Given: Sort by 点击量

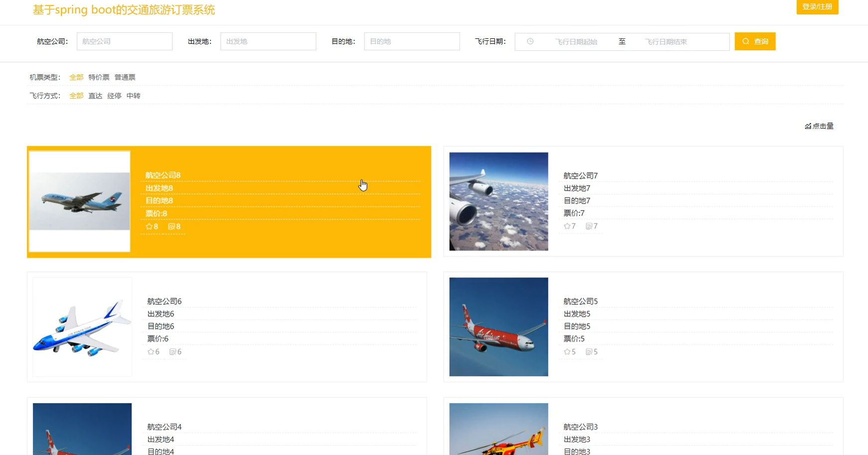Looking at the screenshot, I should click(819, 126).
